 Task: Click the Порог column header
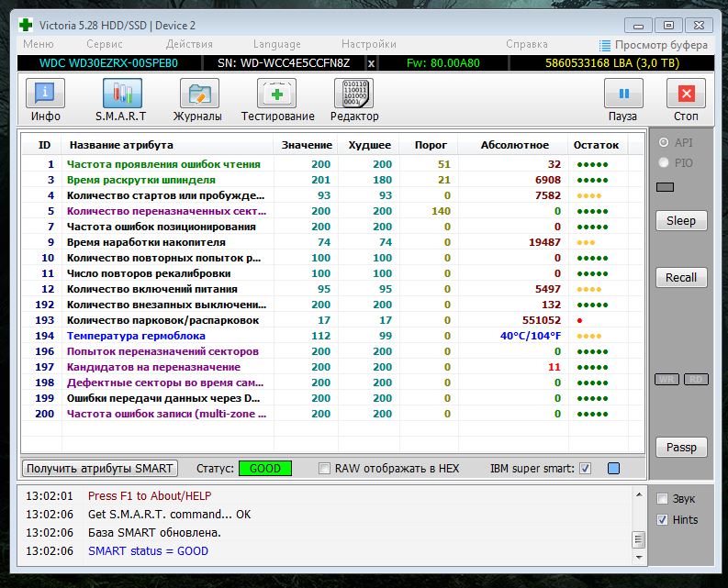(430, 145)
